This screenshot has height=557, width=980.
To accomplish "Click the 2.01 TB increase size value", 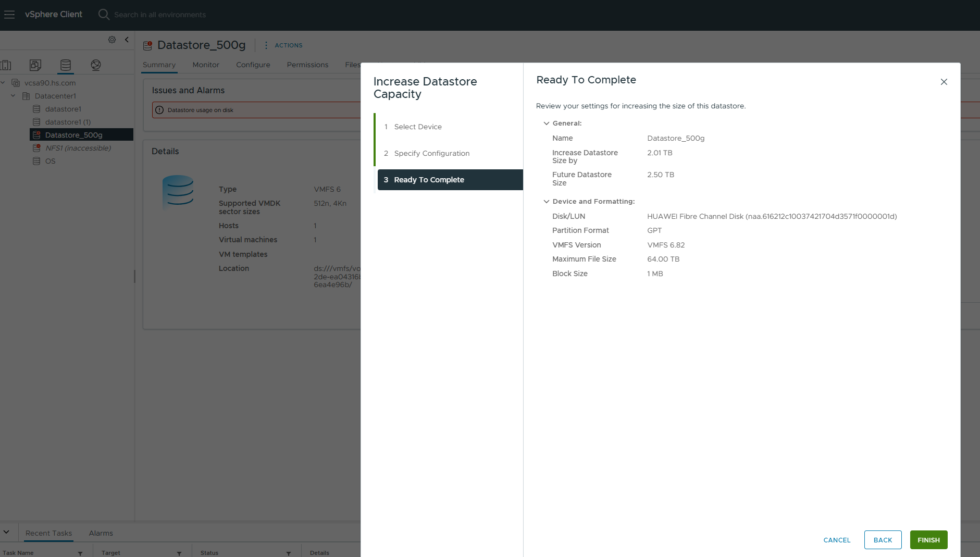I will (x=660, y=153).
